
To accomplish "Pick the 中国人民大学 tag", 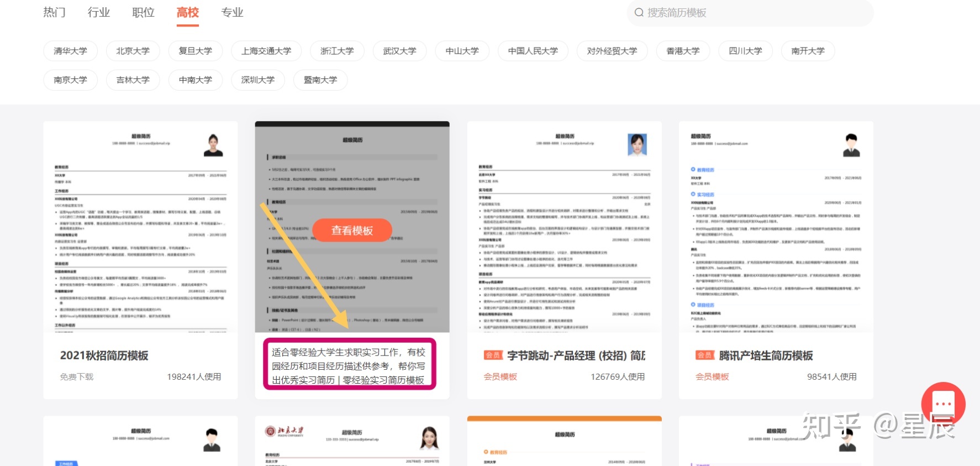I will [533, 51].
